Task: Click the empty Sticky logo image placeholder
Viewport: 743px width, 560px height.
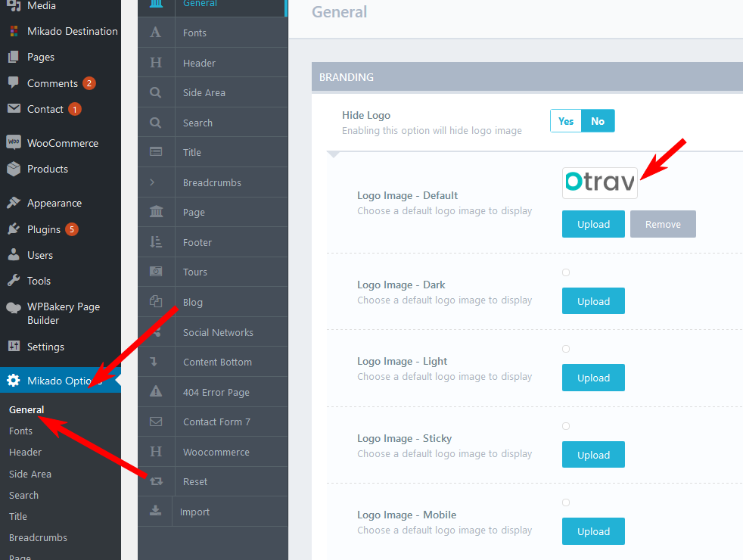Action: point(566,426)
